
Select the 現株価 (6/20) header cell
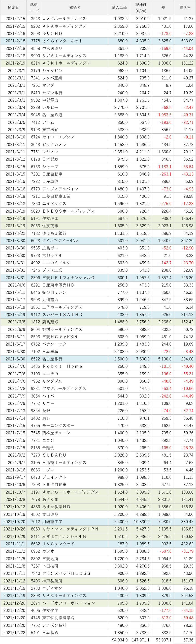[x=141, y=8]
